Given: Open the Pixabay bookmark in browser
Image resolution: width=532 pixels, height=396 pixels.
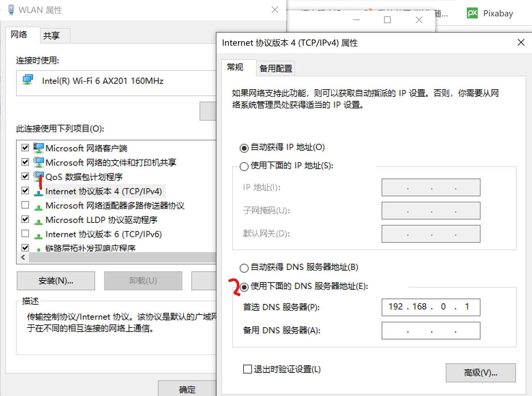Looking at the screenshot, I should [x=490, y=13].
